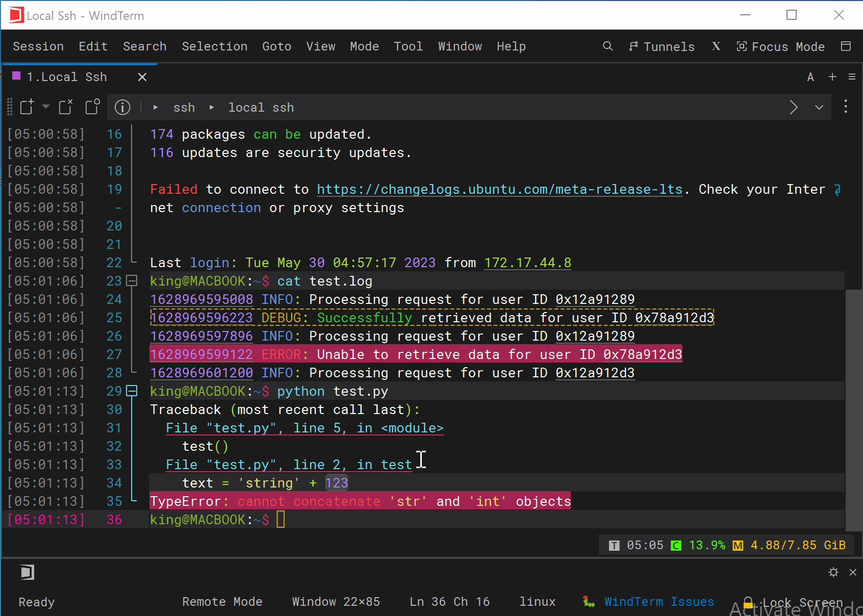
Task: Click the 'Ln 36 Ch 16' status entry
Action: [450, 602]
